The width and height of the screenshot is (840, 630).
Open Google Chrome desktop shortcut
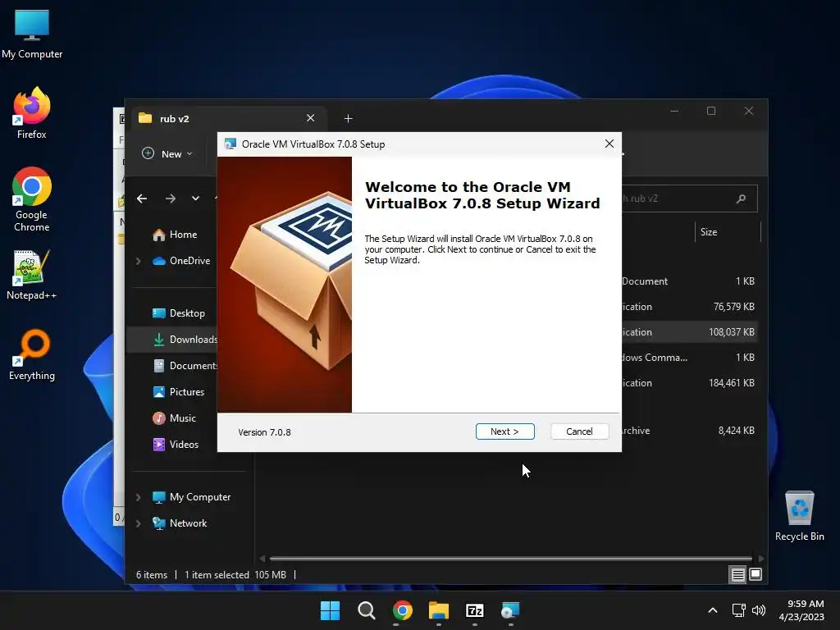click(32, 199)
